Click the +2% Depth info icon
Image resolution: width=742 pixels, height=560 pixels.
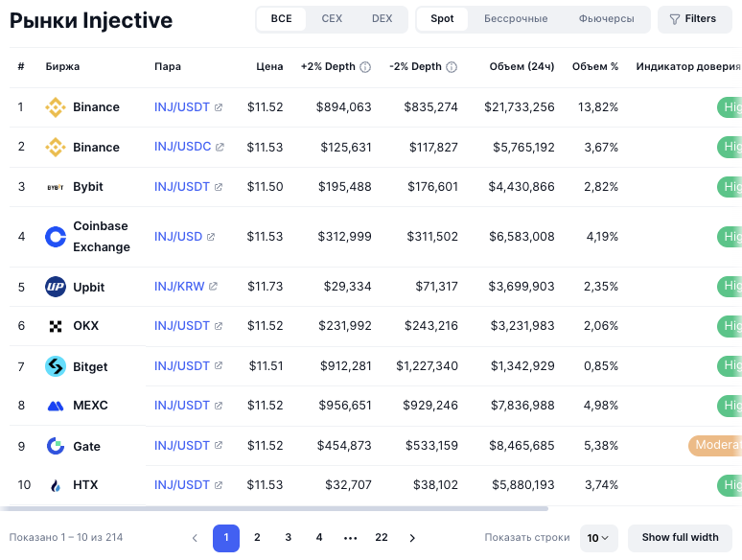coord(365,67)
